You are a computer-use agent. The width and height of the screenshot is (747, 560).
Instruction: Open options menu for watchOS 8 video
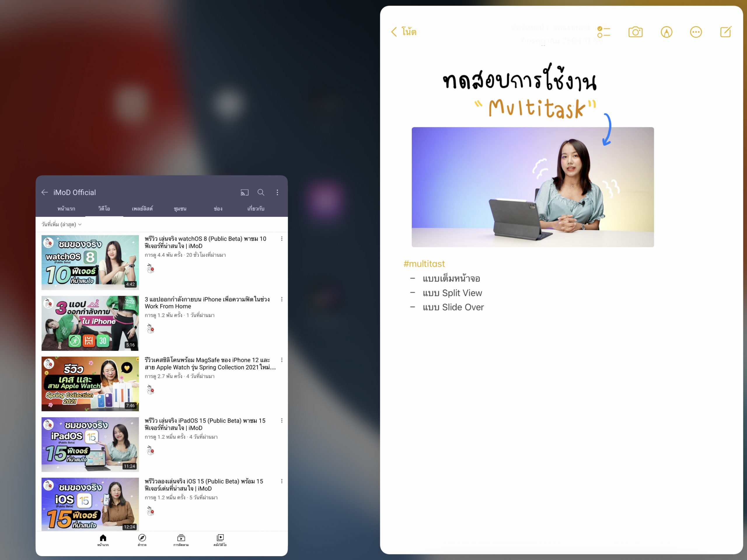pyautogui.click(x=282, y=239)
